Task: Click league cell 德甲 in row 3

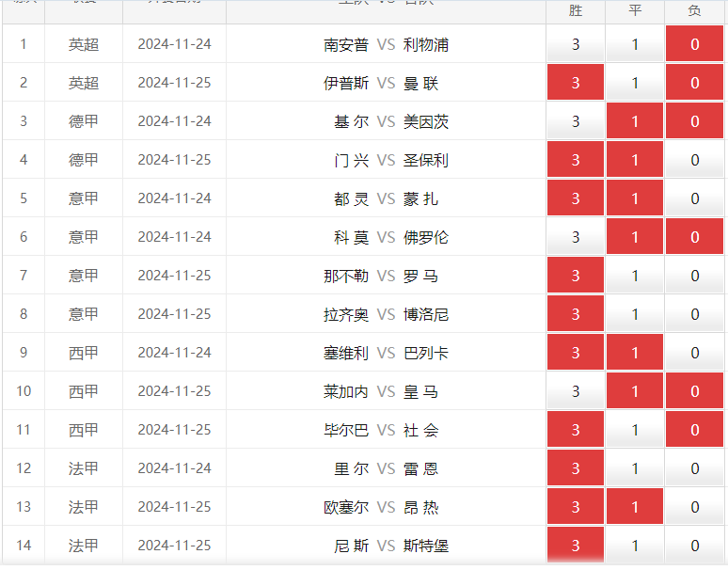Action: pyautogui.click(x=84, y=121)
